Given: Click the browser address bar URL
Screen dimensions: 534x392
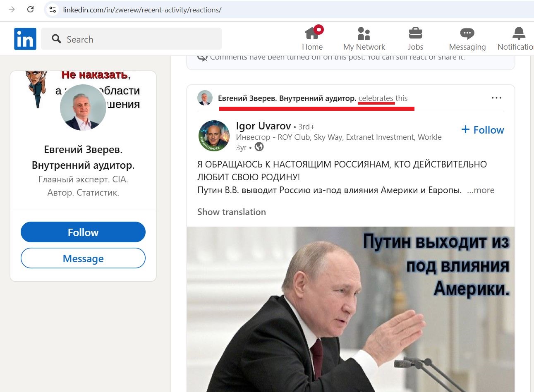Looking at the screenshot, I should (142, 10).
